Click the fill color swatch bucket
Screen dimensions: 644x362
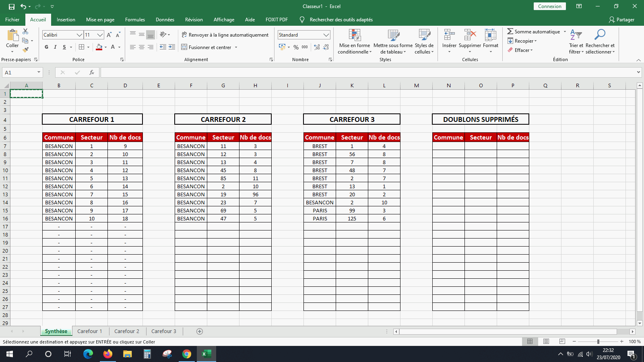coord(99,47)
